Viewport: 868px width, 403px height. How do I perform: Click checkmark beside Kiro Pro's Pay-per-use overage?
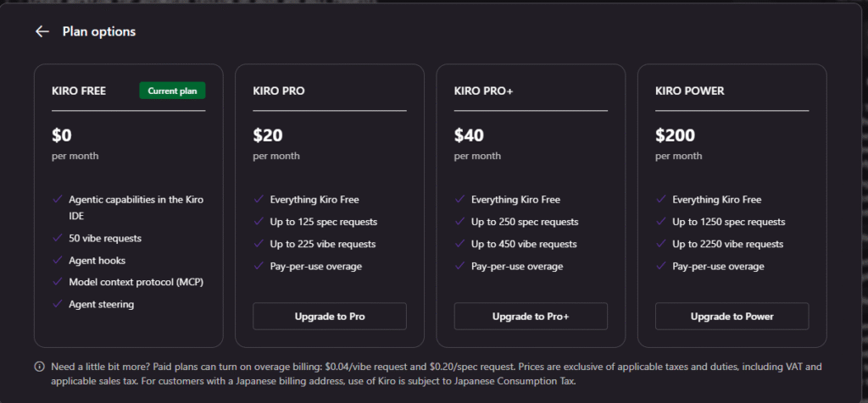click(x=259, y=267)
